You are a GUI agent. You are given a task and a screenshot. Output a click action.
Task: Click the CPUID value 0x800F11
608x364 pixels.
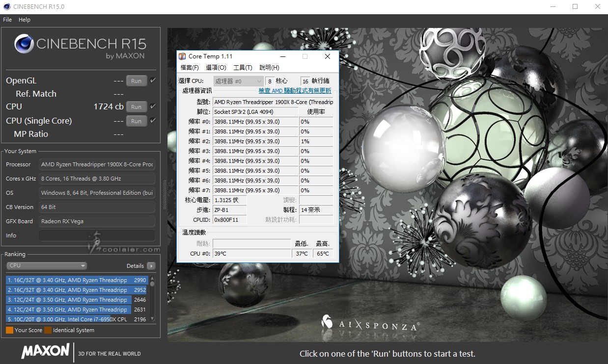coord(229,220)
